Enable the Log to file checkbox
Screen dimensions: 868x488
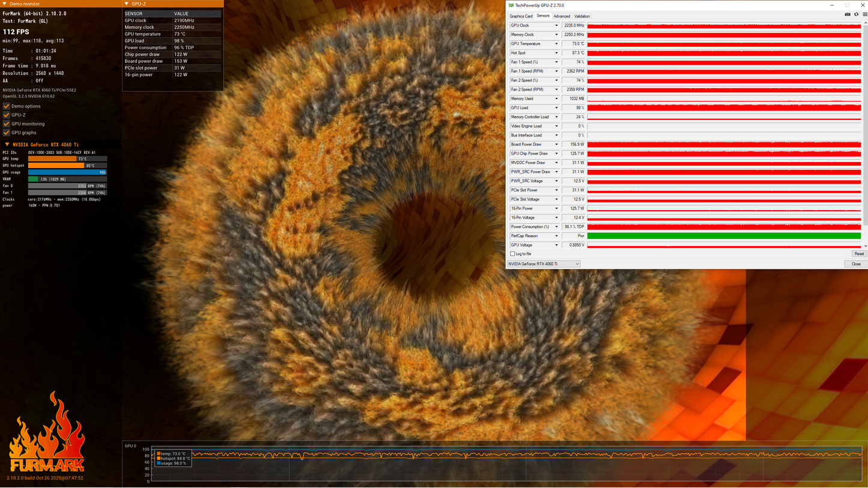coord(512,254)
